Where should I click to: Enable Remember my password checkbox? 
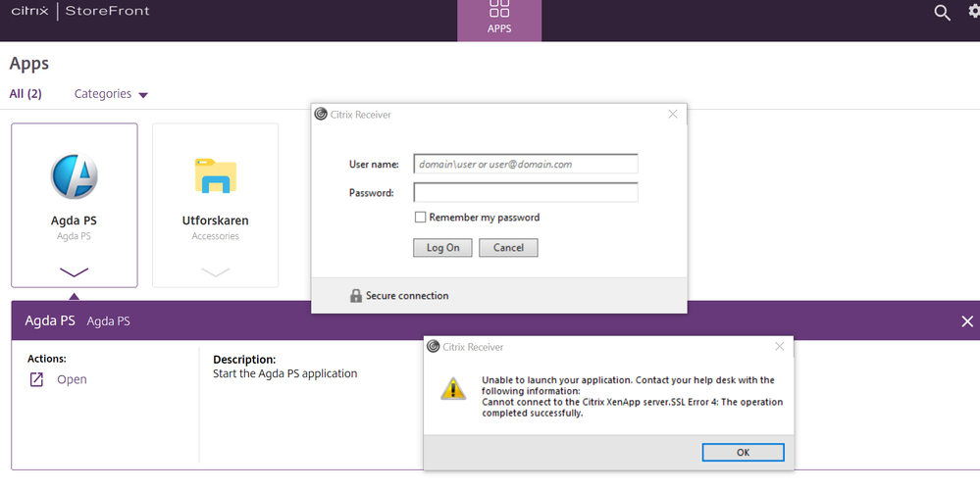coord(420,217)
